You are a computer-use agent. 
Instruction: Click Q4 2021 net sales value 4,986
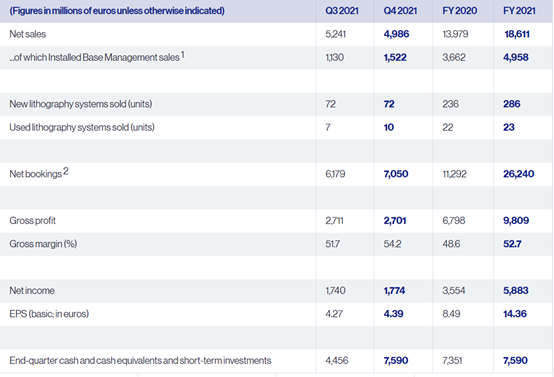396,34
